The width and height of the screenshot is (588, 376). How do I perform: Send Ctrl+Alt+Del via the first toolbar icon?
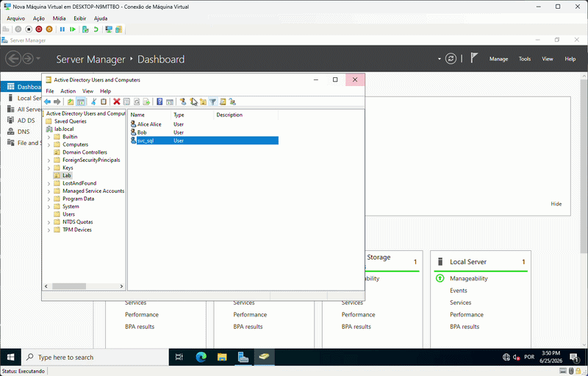[x=6, y=29]
